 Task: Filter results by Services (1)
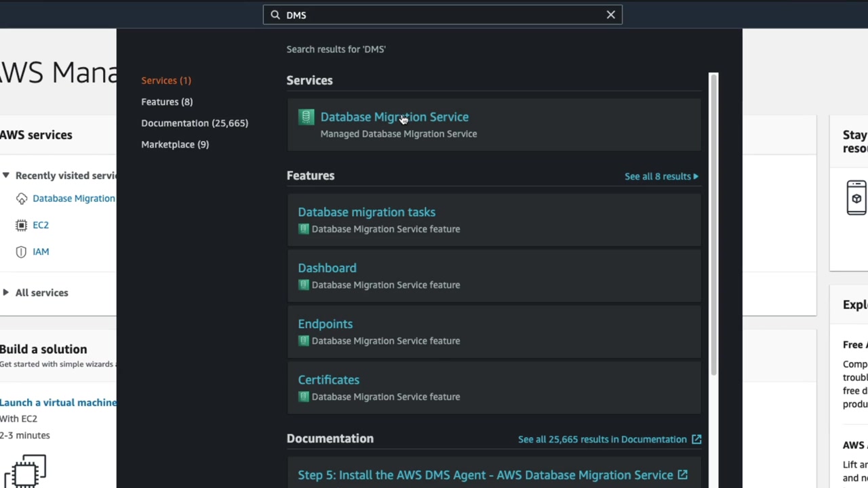click(166, 81)
